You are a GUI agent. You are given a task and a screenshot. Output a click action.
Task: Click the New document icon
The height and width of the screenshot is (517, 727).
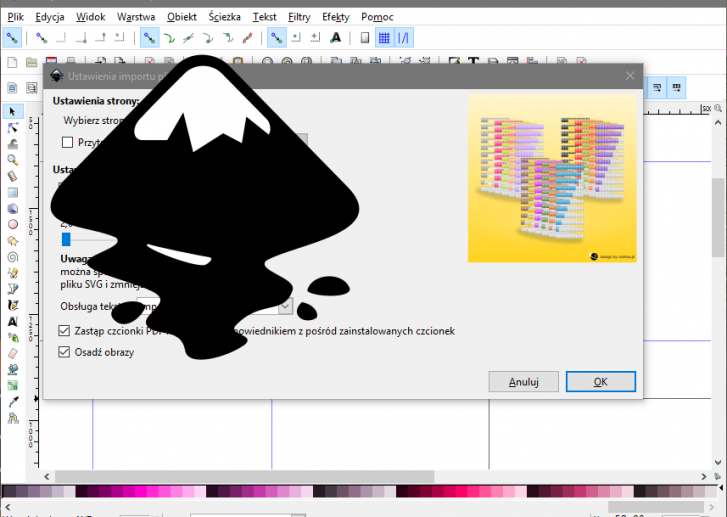coord(12,62)
